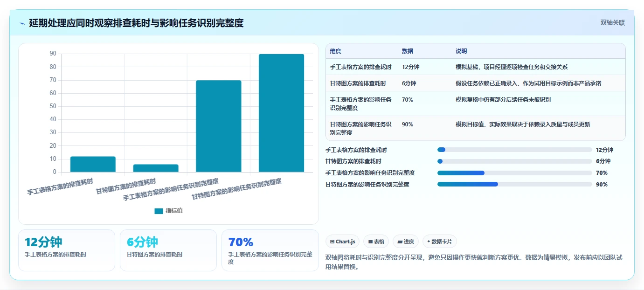Click table cell 甘特图方案的影响任务识别完整度

click(x=361, y=128)
